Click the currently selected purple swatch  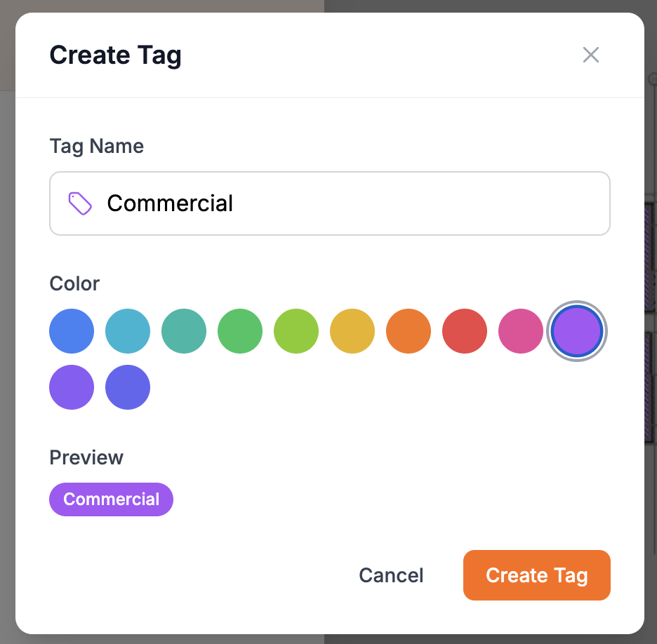click(576, 330)
